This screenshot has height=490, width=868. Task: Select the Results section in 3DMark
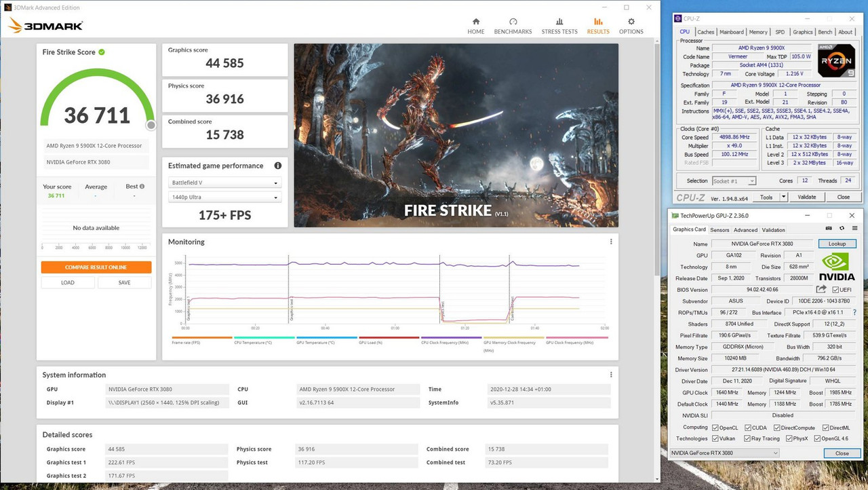598,26
